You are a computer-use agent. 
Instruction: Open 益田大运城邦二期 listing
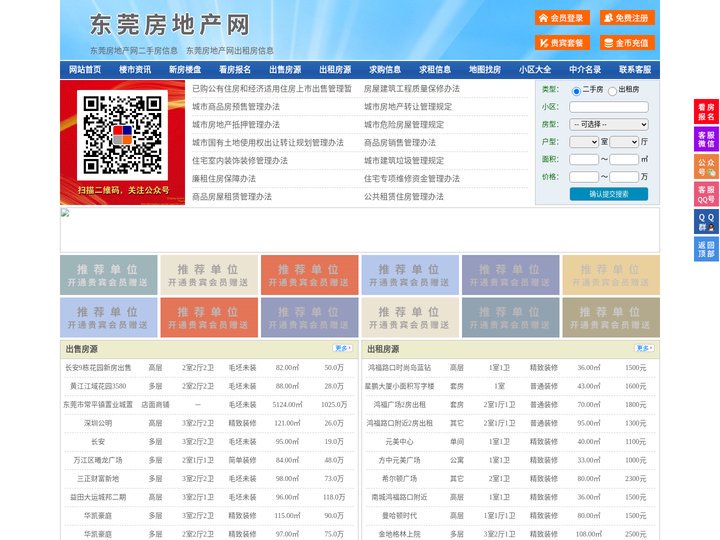click(98, 497)
